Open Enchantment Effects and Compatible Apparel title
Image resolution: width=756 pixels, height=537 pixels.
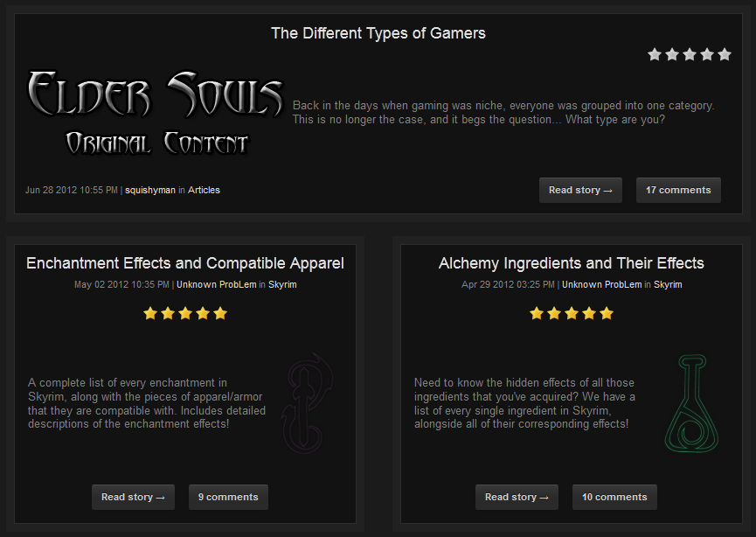point(185,263)
